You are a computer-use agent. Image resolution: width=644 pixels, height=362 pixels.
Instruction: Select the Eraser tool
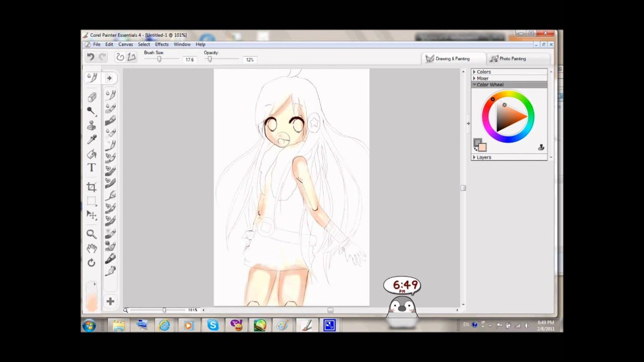pos(92,98)
